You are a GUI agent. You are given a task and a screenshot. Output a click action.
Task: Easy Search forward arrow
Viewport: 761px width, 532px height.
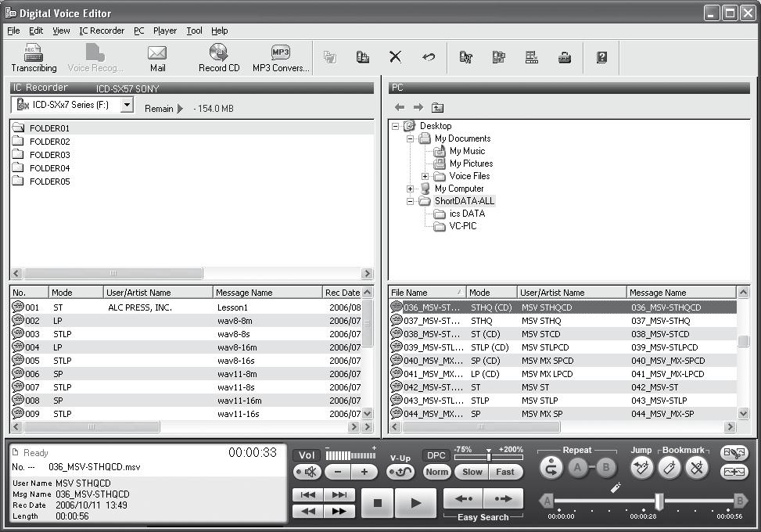pyautogui.click(x=503, y=498)
